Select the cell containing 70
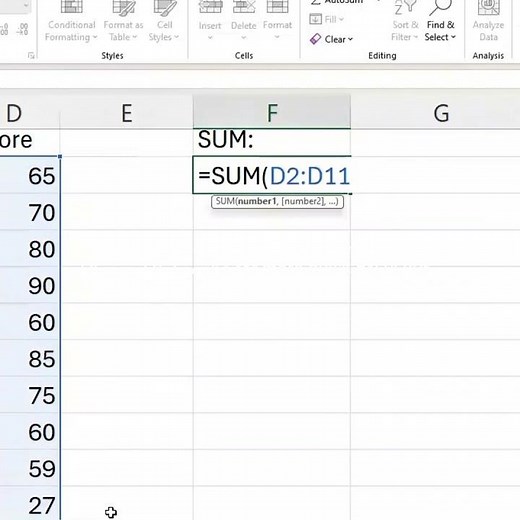This screenshot has width=520, height=520. [30, 212]
